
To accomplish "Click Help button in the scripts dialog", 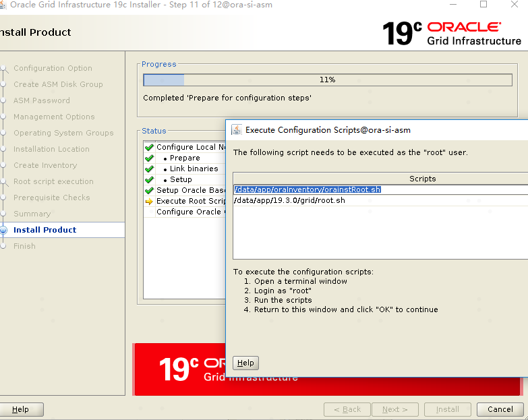I will pyautogui.click(x=245, y=363).
